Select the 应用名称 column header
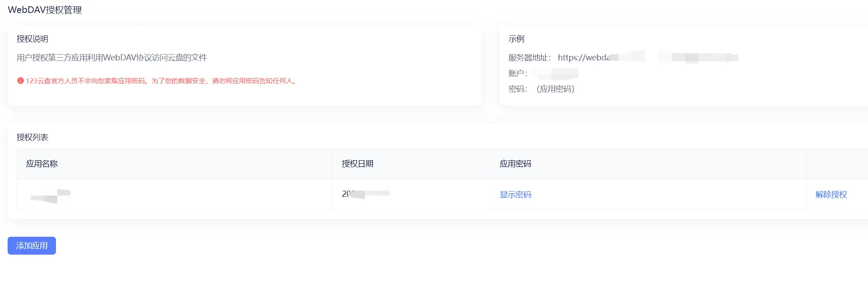The image size is (868, 290). tap(42, 164)
